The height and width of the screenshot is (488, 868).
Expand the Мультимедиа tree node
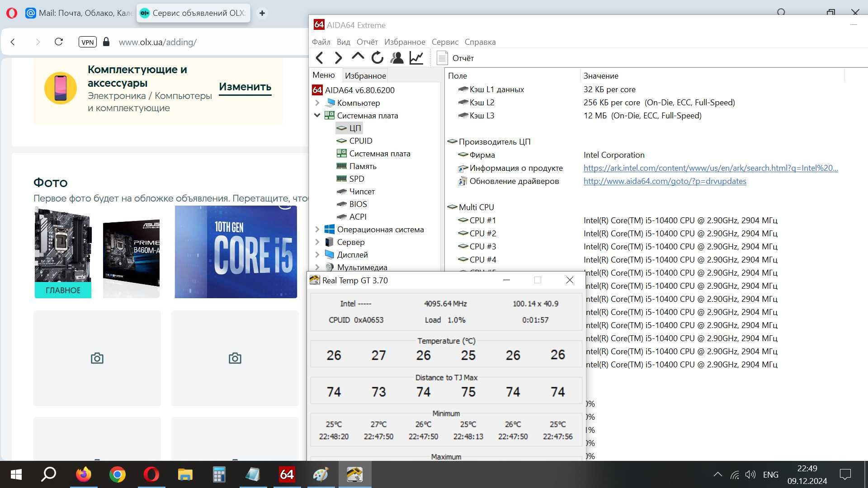tap(317, 267)
